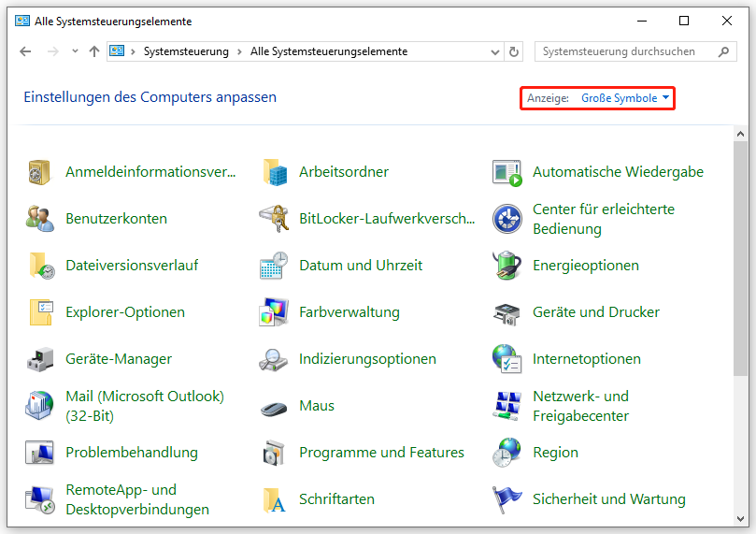Click the Region globe-and-clock icon

[x=506, y=453]
